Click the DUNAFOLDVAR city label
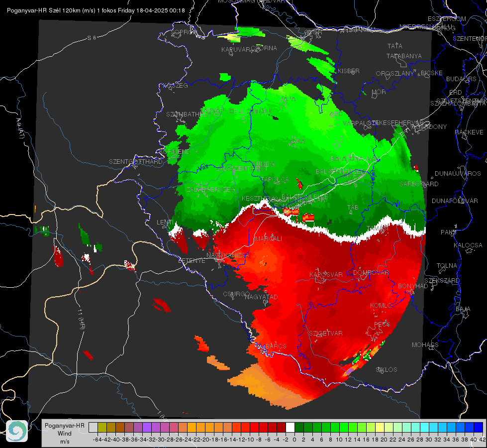This screenshot has width=487, height=448. click(x=455, y=201)
